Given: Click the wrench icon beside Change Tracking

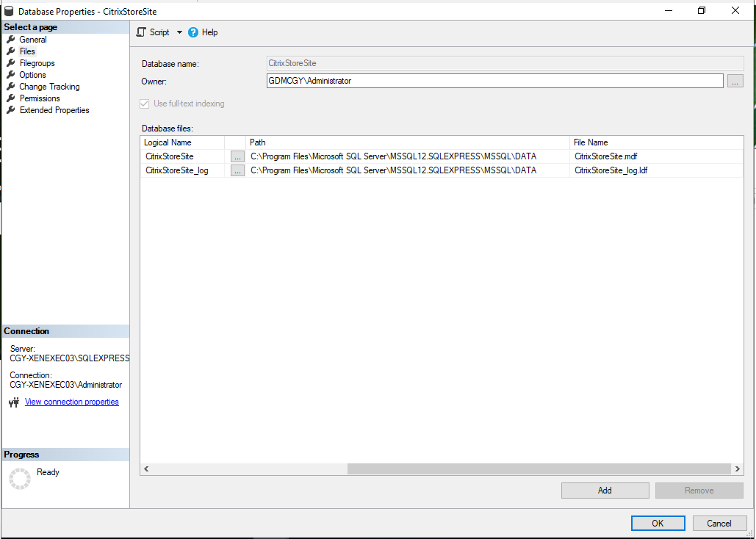Looking at the screenshot, I should pos(11,87).
